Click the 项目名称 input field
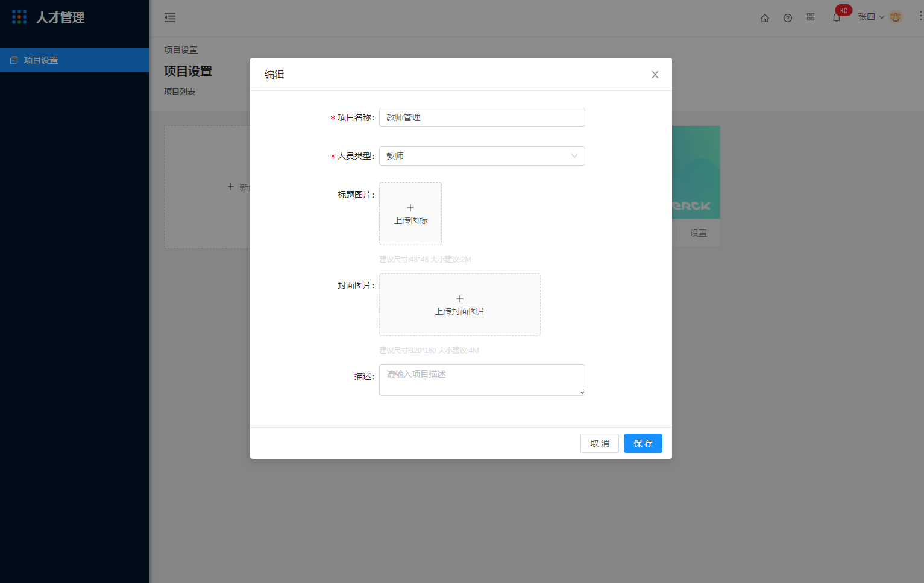Image resolution: width=924 pixels, height=583 pixels. [x=482, y=117]
